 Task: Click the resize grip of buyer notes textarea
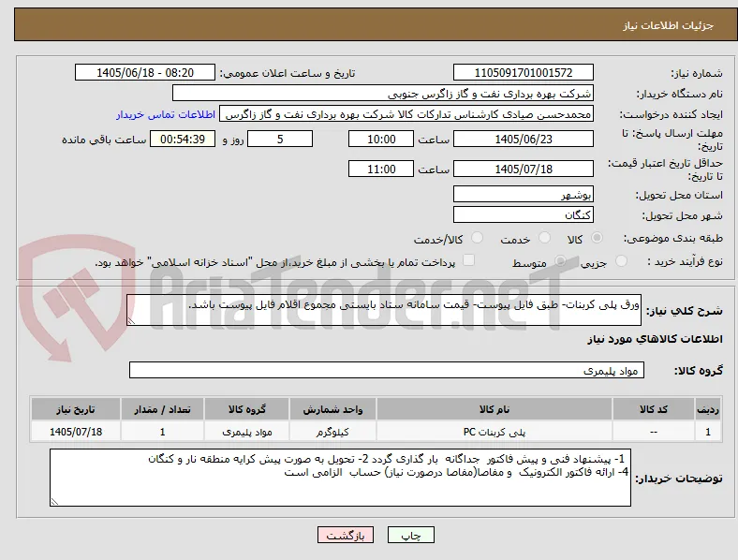pyautogui.click(x=54, y=502)
